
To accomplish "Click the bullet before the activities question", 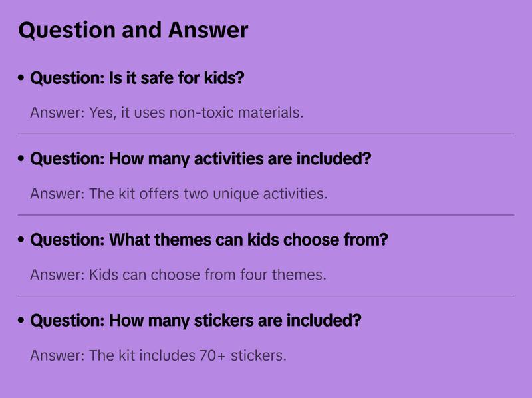I will click(x=22, y=160).
